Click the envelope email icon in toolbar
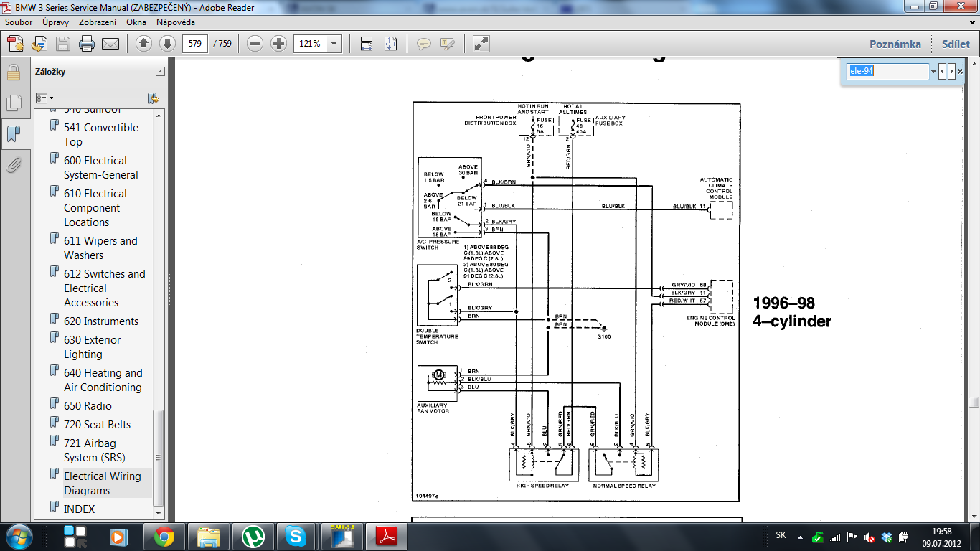This screenshot has width=980, height=551. pyautogui.click(x=110, y=44)
